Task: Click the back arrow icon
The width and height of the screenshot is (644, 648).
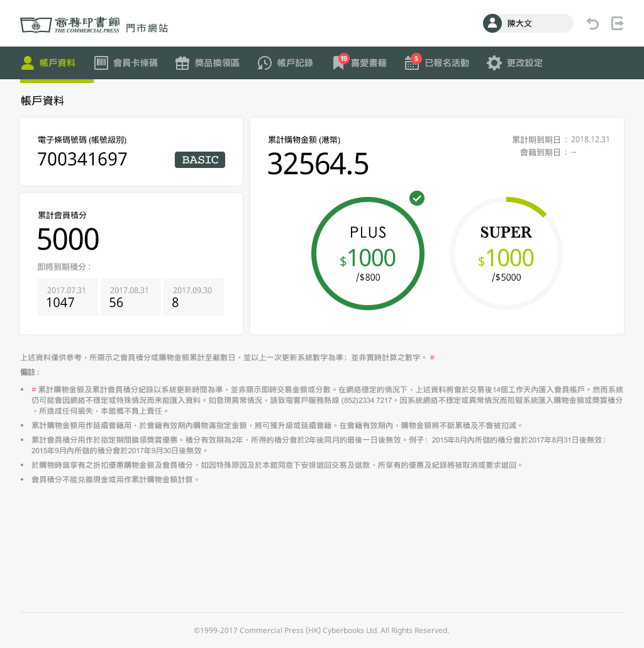Action: pyautogui.click(x=592, y=24)
